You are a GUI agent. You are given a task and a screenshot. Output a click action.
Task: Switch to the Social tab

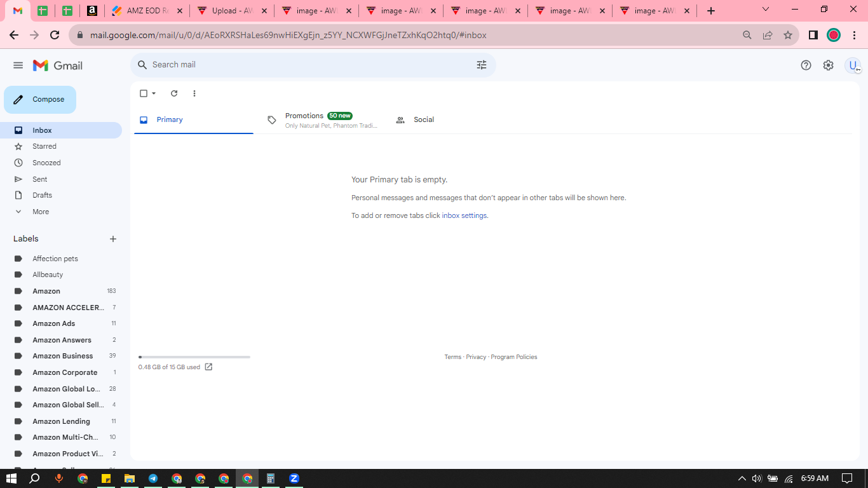(x=451, y=119)
